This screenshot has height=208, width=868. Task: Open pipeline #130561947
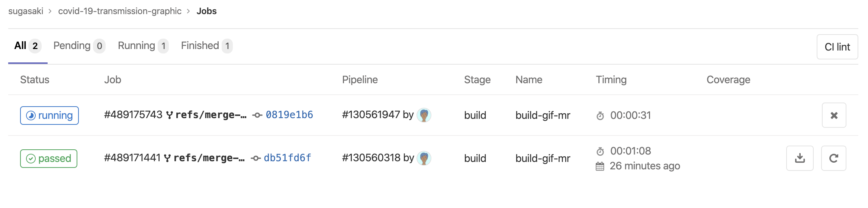pos(371,115)
